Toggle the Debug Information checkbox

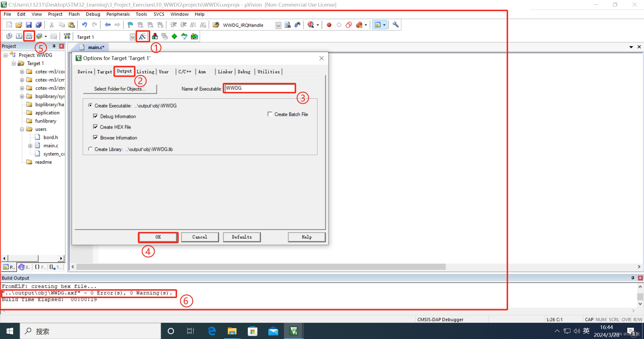(95, 116)
